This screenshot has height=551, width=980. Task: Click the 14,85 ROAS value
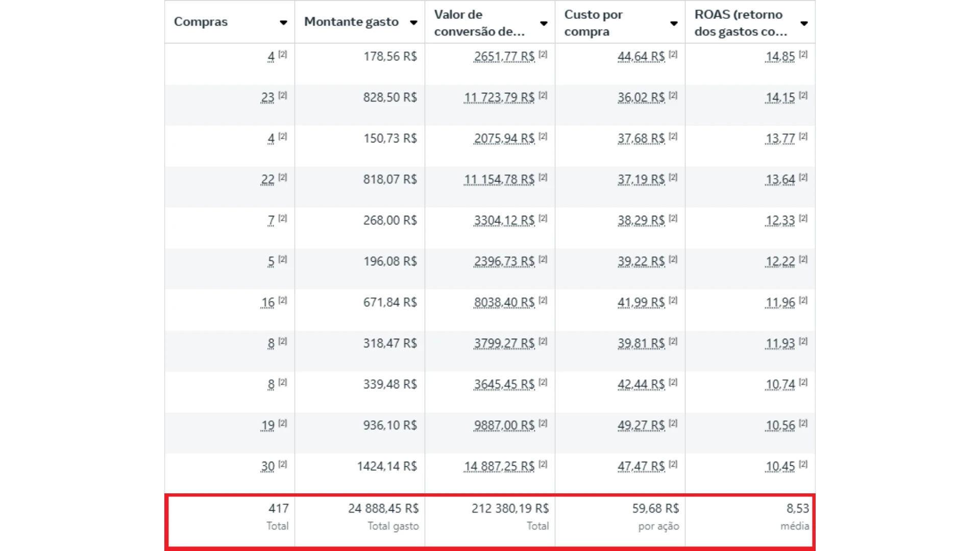tap(780, 57)
